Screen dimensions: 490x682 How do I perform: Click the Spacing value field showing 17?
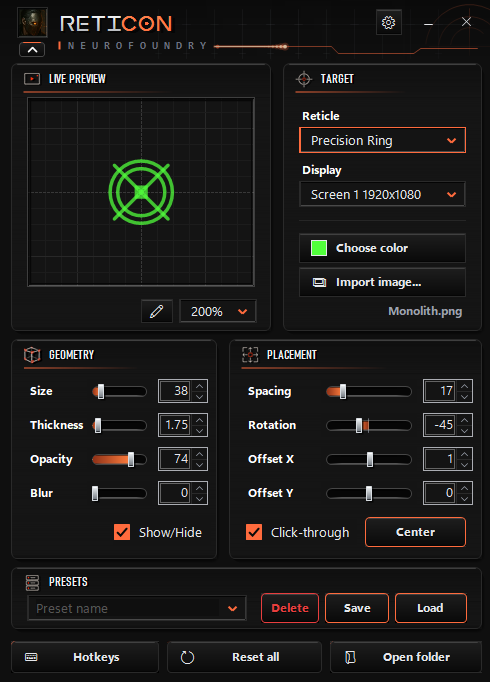click(x=440, y=391)
